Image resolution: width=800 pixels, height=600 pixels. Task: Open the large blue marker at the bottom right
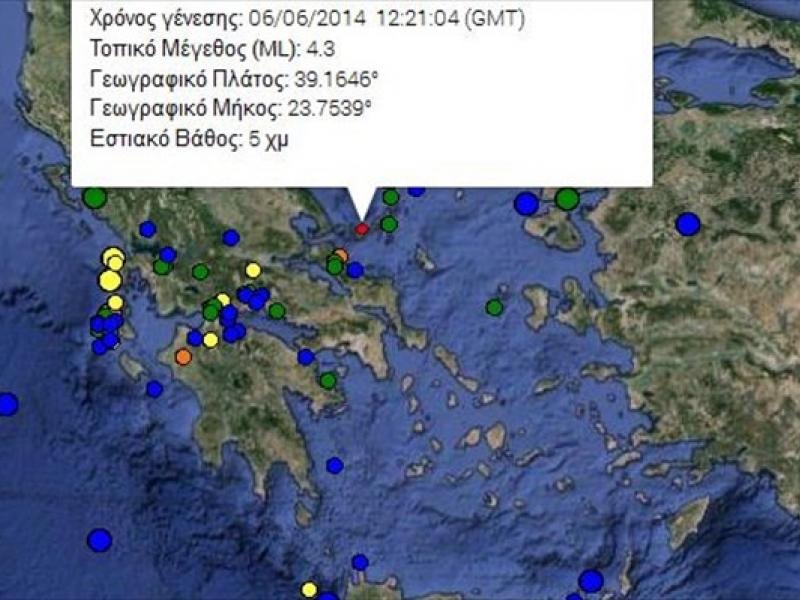pos(591,581)
